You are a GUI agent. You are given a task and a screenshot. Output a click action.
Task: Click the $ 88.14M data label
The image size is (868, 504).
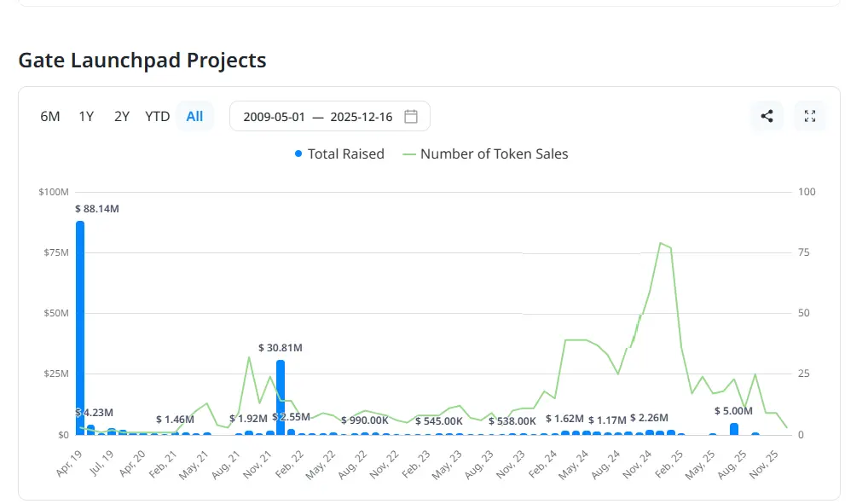coord(97,209)
